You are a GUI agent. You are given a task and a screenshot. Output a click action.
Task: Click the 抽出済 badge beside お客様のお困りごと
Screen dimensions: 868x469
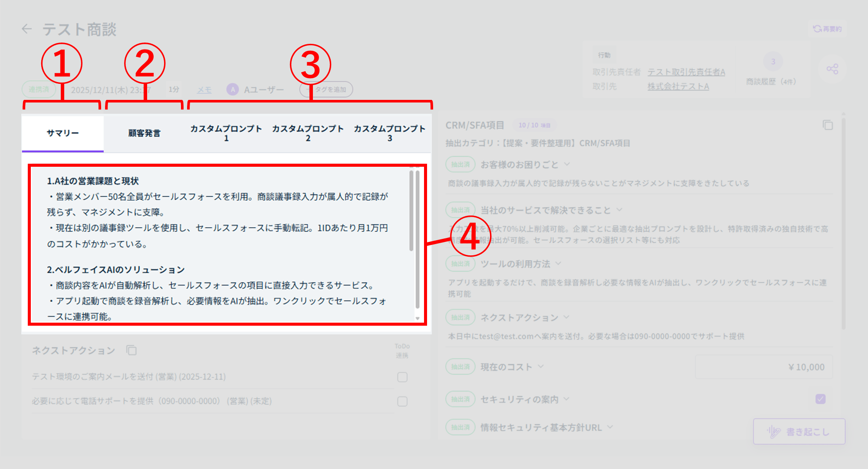click(x=460, y=165)
